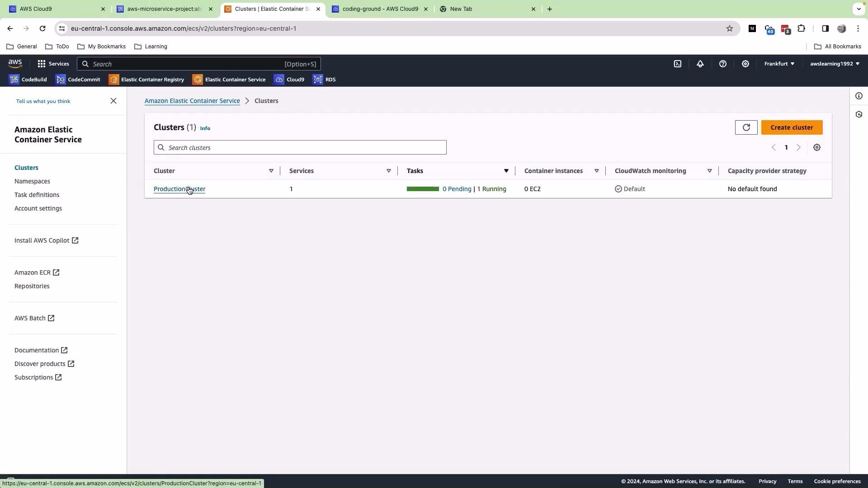Go to next page of clusters
This screenshot has width=868, height=488.
pyautogui.click(x=798, y=147)
